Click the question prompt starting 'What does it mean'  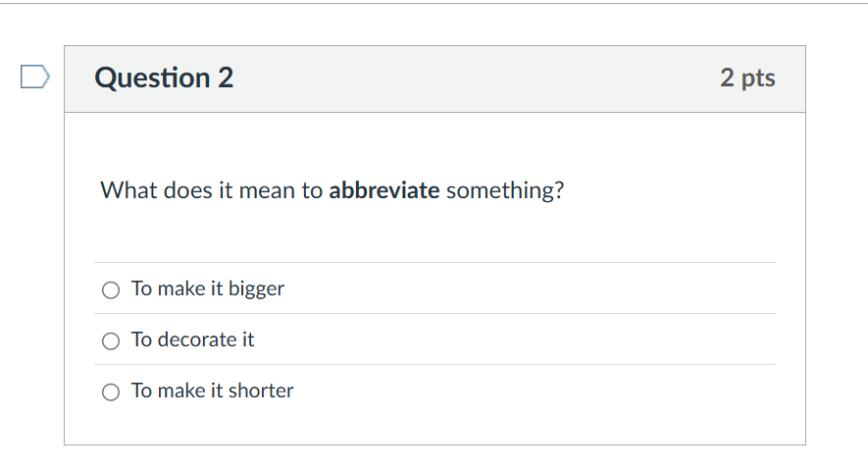332,190
